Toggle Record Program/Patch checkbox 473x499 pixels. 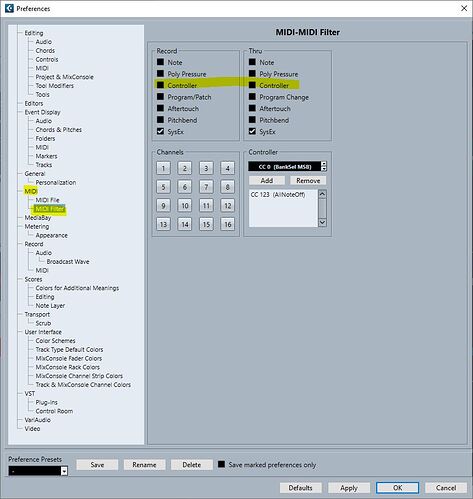pyautogui.click(x=161, y=97)
